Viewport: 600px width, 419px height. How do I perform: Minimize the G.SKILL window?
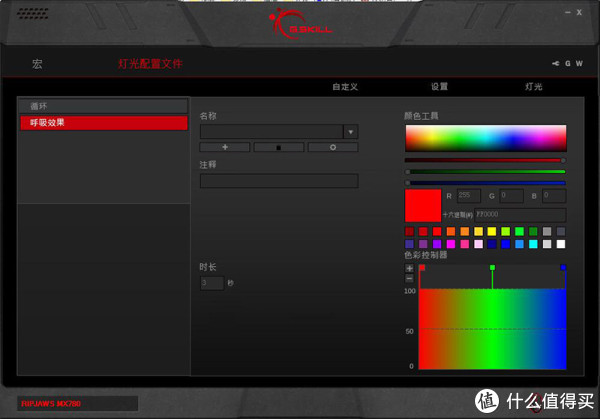pos(568,12)
